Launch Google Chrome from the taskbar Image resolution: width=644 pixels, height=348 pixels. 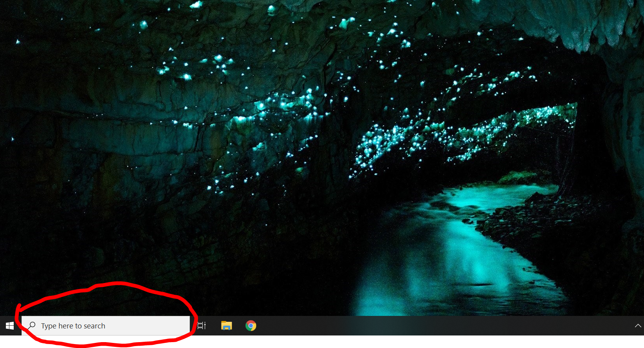click(251, 326)
